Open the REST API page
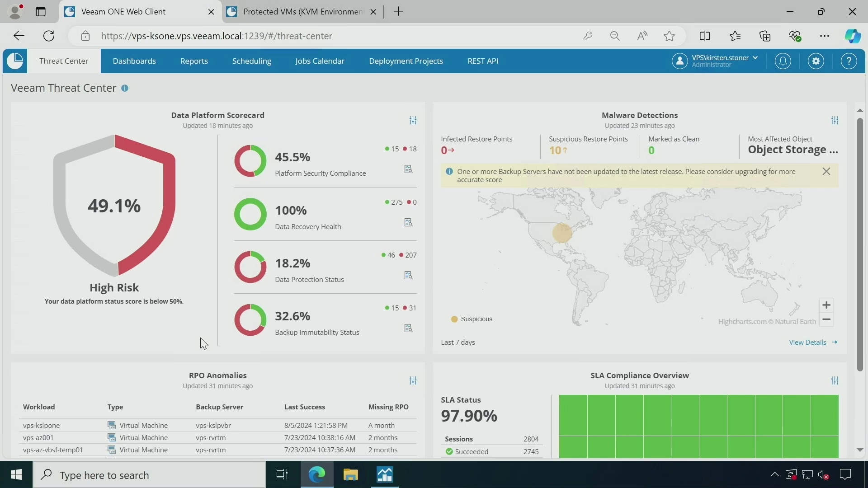This screenshot has height=488, width=868. click(x=483, y=61)
